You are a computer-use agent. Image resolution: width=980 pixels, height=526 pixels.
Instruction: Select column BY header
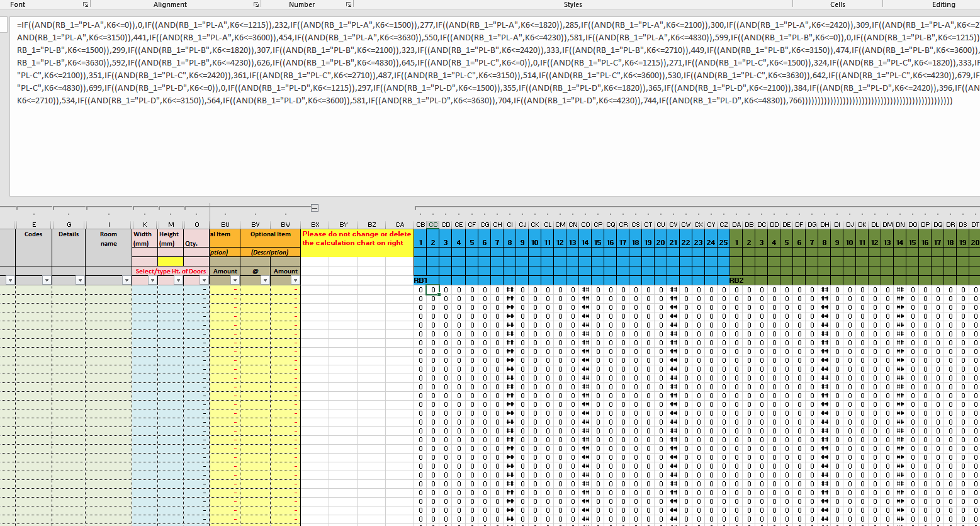click(344, 224)
